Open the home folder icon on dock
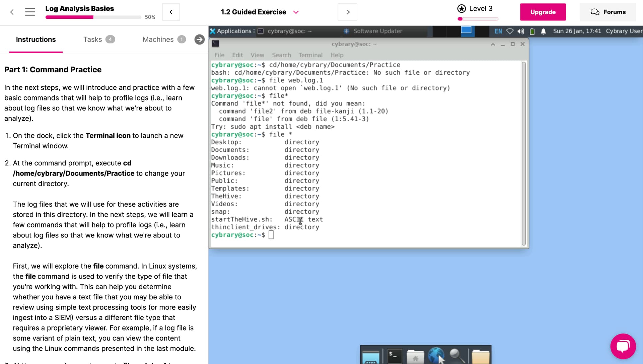 pyautogui.click(x=415, y=357)
